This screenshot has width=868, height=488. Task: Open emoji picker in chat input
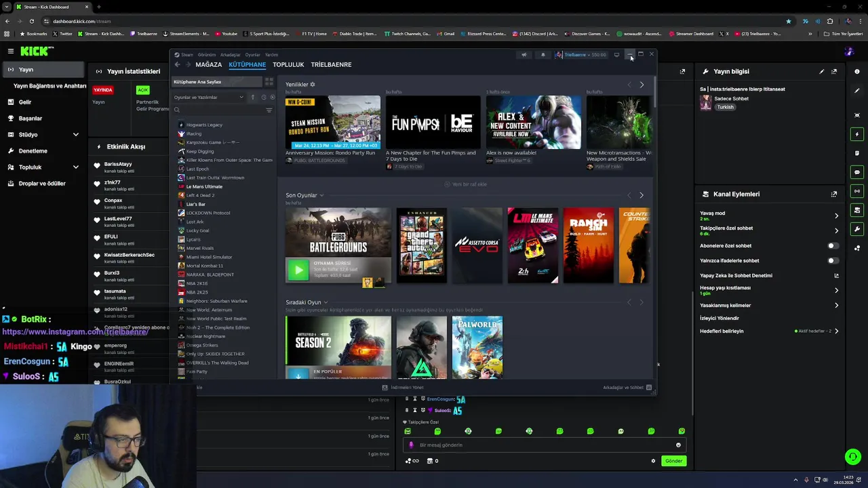pos(678,445)
